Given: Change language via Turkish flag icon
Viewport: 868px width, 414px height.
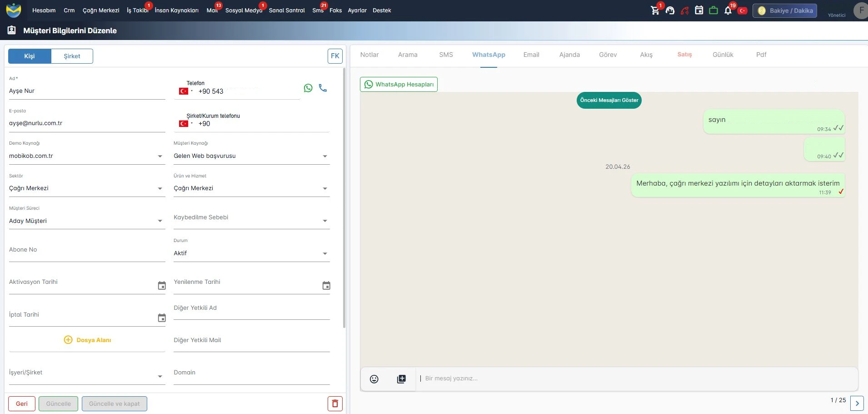Looking at the screenshot, I should pyautogui.click(x=743, y=10).
